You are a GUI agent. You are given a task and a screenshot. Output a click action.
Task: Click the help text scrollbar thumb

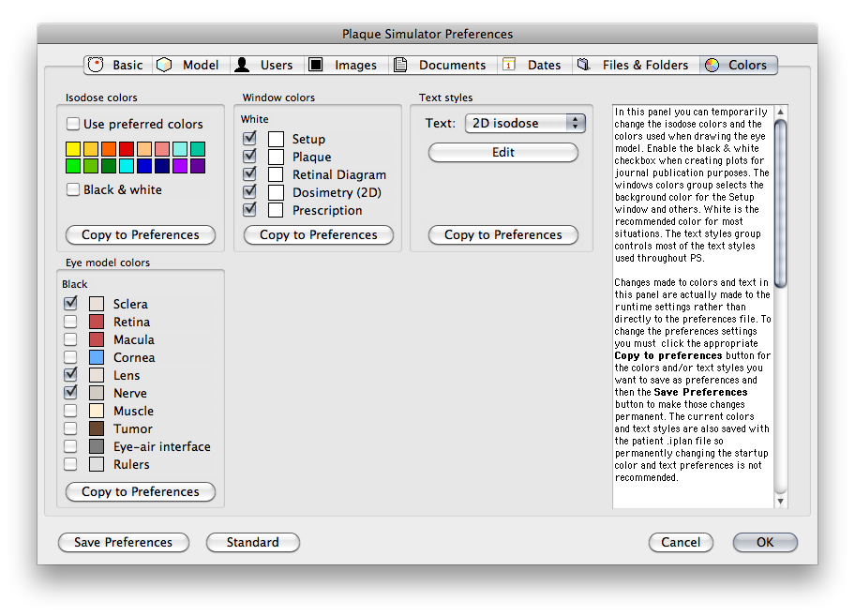781,203
